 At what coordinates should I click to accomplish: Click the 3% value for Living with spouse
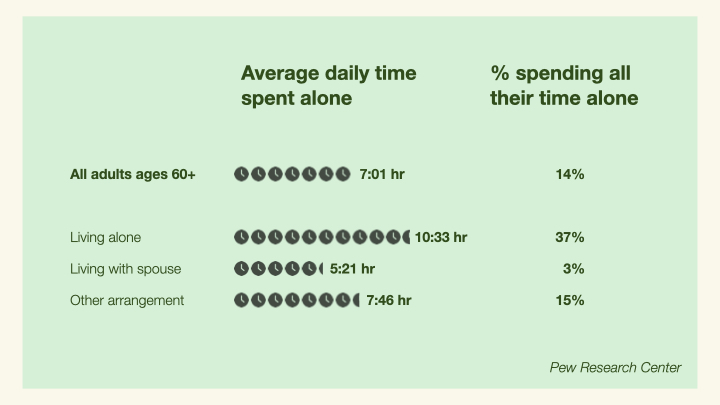(574, 269)
